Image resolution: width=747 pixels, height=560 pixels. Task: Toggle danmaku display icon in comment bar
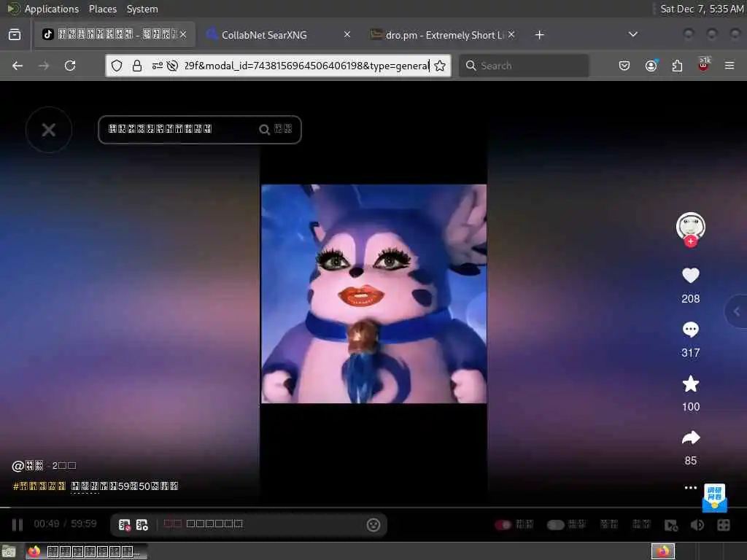(x=124, y=525)
